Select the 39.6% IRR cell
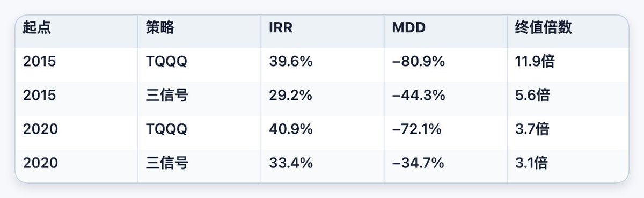This screenshot has height=198, width=644. [290, 62]
